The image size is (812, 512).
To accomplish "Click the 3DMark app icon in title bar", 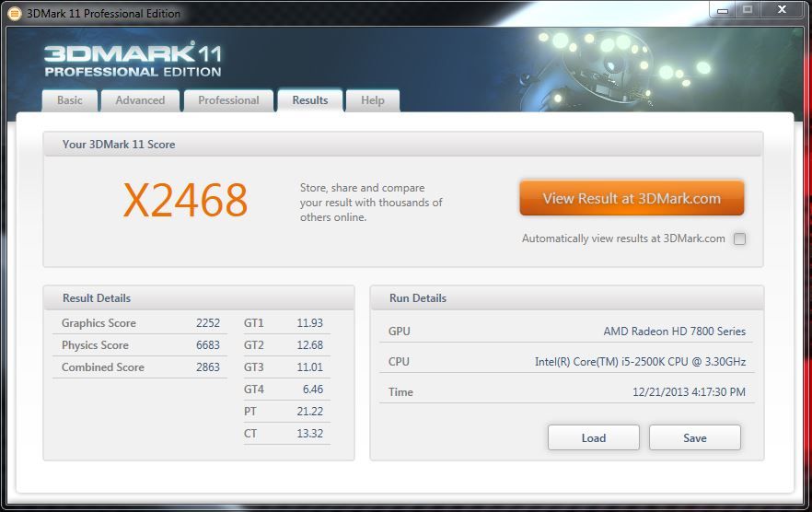I will pyautogui.click(x=14, y=13).
